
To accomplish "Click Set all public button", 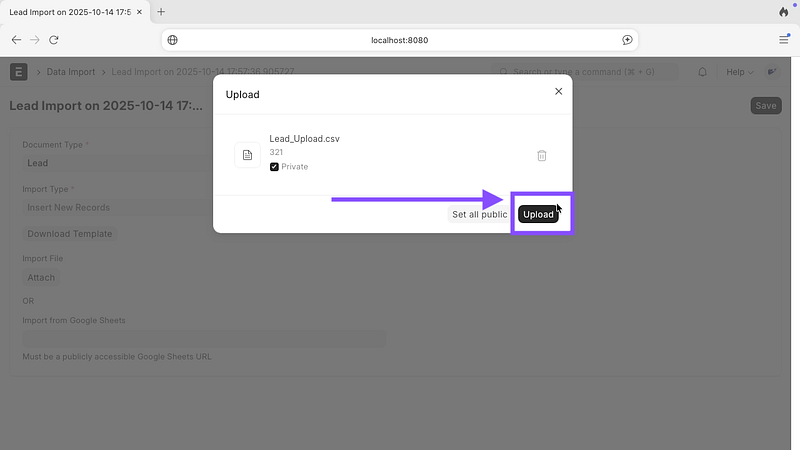I will pyautogui.click(x=479, y=214).
